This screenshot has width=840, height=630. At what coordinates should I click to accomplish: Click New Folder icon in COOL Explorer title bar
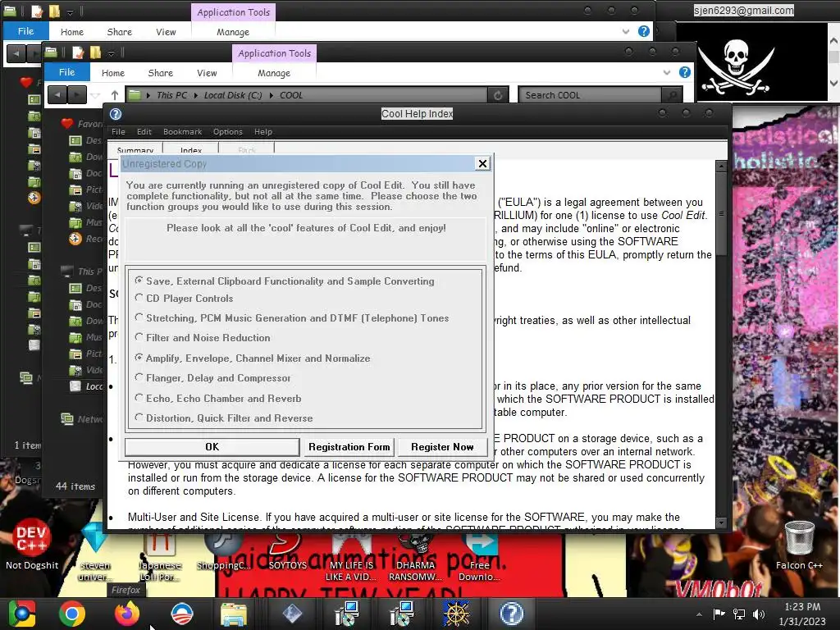tap(95, 52)
